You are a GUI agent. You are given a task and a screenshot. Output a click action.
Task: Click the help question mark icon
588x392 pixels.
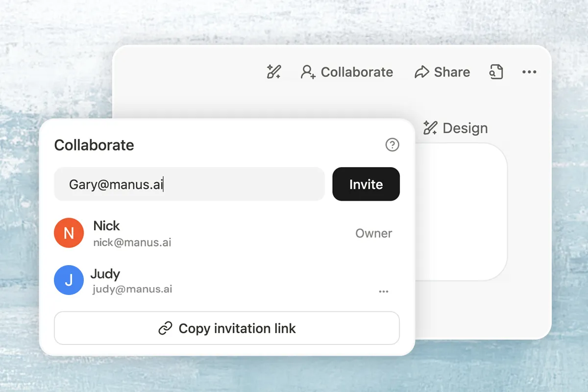(x=392, y=145)
